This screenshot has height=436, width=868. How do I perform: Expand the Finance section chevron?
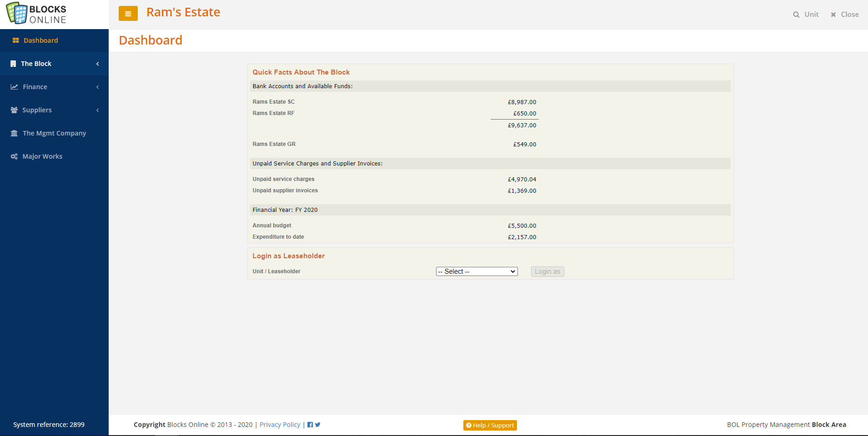[98, 87]
